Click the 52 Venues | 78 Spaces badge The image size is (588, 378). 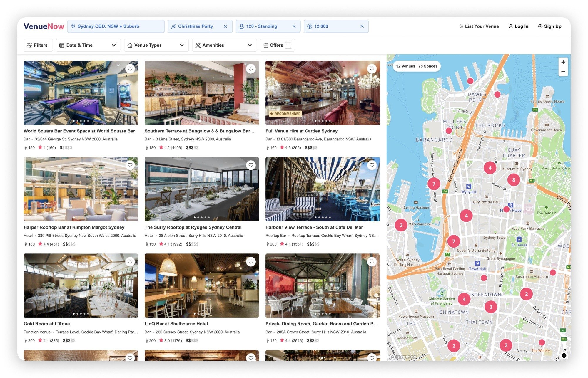[417, 66]
